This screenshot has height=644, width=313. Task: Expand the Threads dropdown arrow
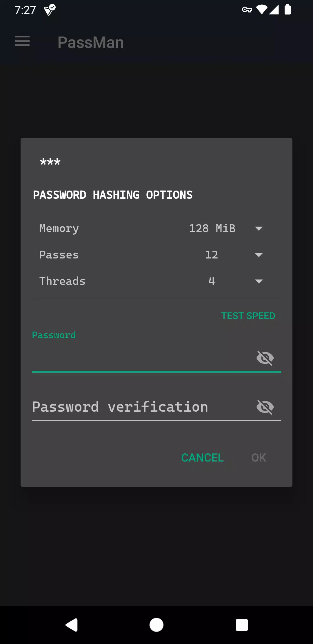[x=259, y=281]
